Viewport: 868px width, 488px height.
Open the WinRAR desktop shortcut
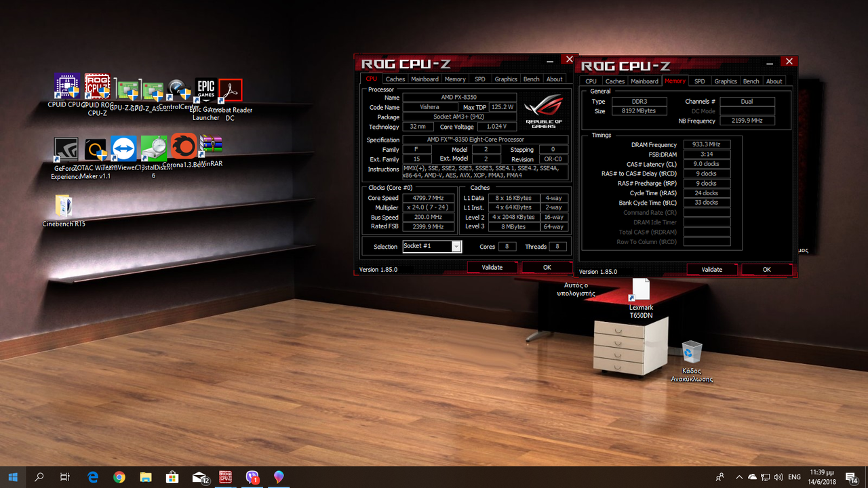[212, 151]
